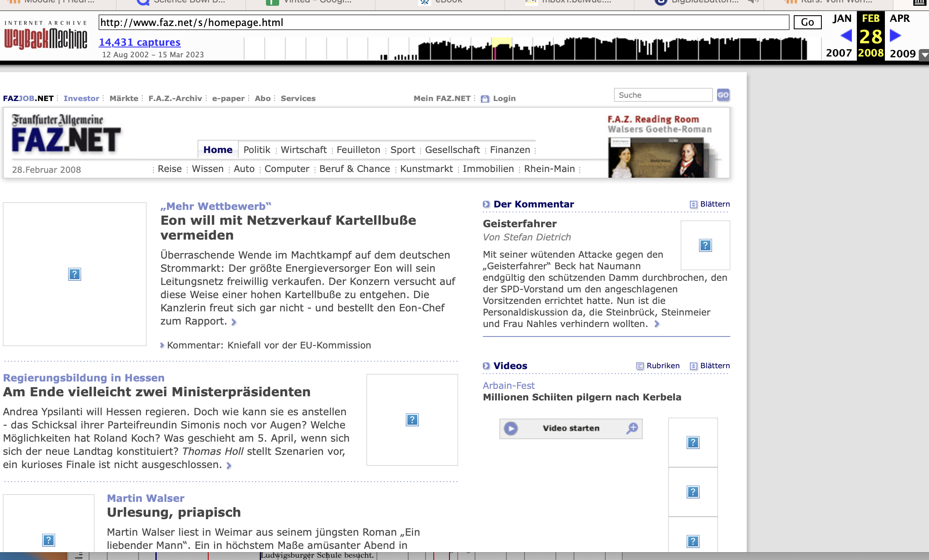This screenshot has height=560, width=929.
Task: Open the 14,431 captures link
Action: click(139, 42)
